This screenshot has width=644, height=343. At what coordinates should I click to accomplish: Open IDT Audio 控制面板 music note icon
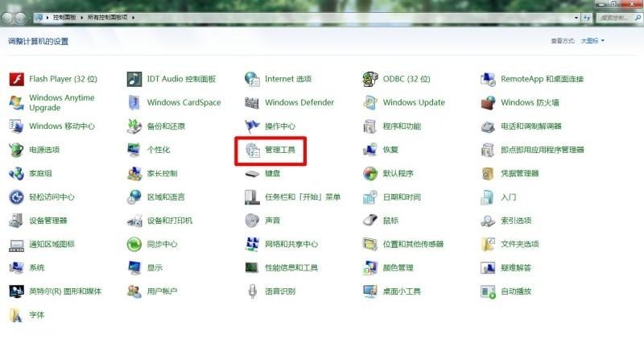click(x=134, y=79)
